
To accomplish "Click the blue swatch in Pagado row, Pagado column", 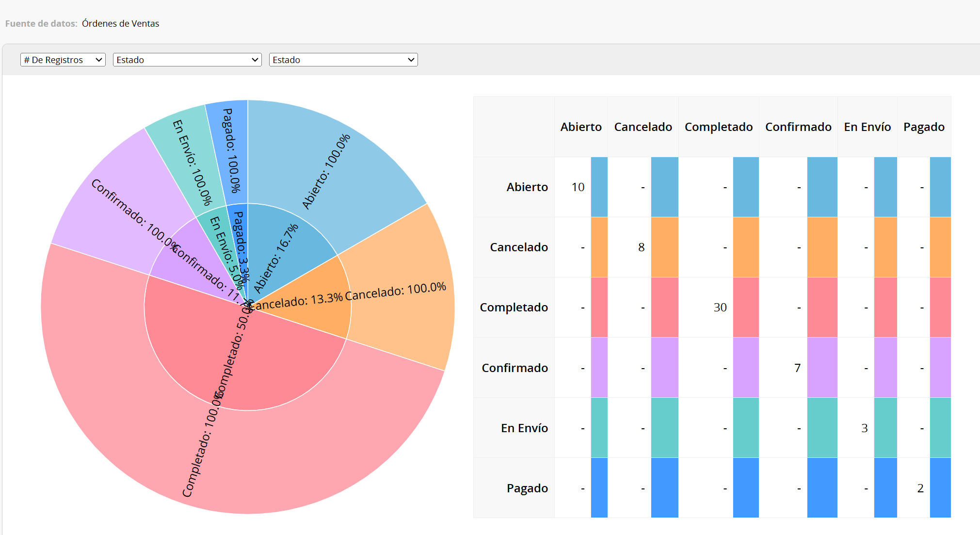I will point(940,488).
